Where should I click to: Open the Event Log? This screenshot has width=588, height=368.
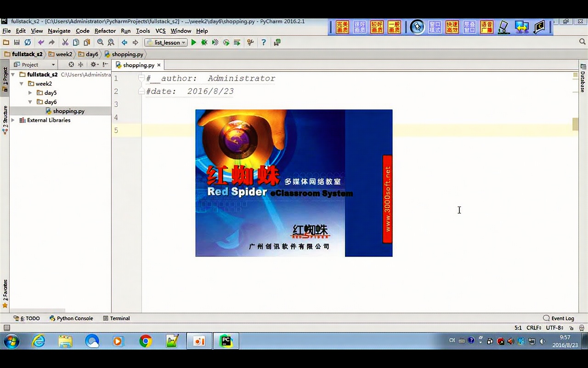click(559, 318)
